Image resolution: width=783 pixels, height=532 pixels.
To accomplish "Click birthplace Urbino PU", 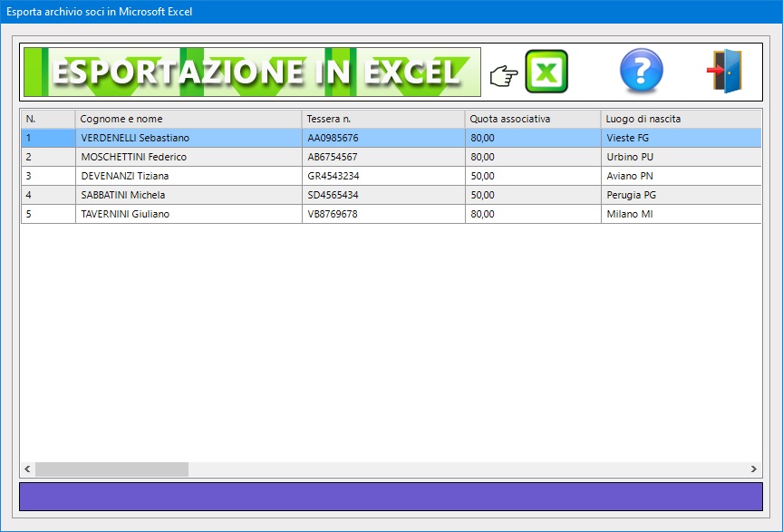I will coord(630,157).
